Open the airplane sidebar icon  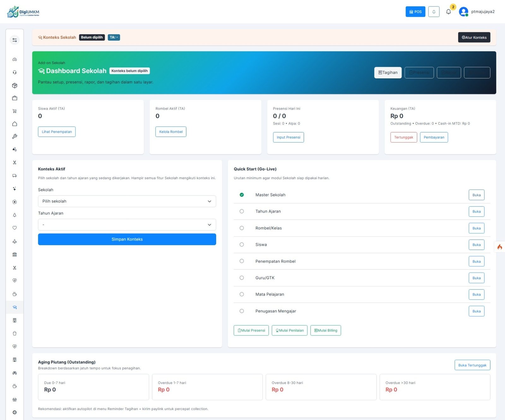pos(15,242)
